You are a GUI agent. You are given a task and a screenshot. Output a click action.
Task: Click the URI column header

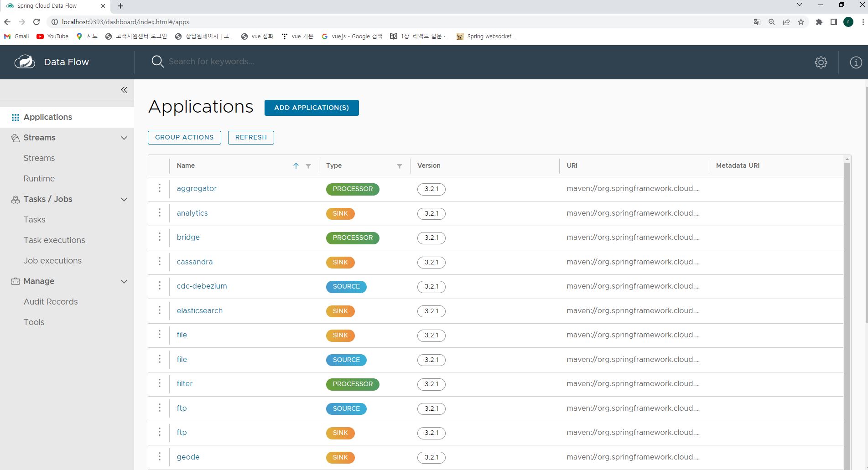pyautogui.click(x=572, y=165)
